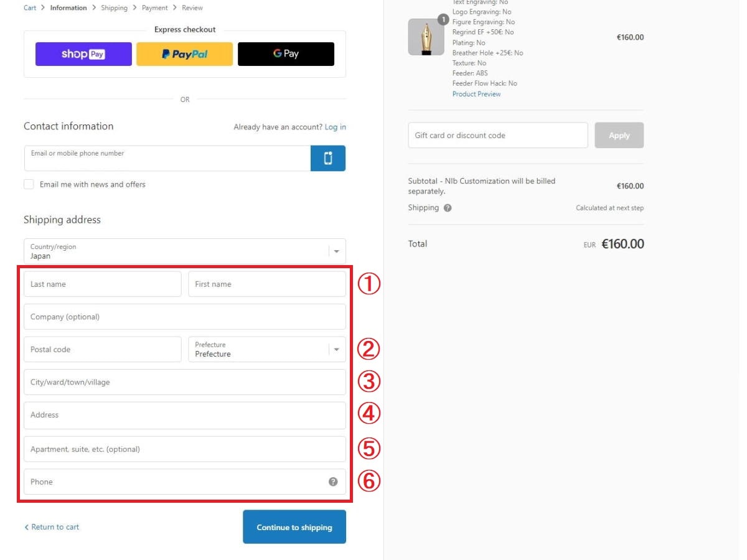Open the Product Preview link
Screen dimensions: 747x560
point(476,94)
